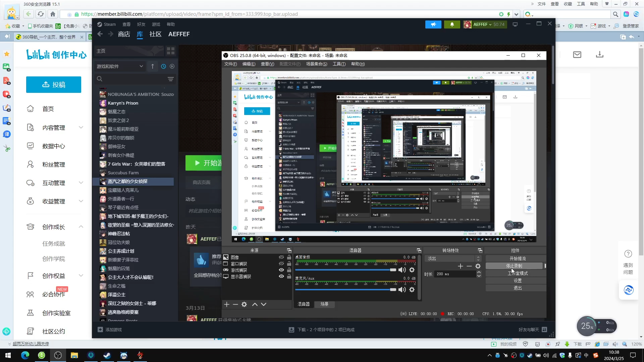
Task: Open Steam library filter options icon
Action: click(171, 79)
